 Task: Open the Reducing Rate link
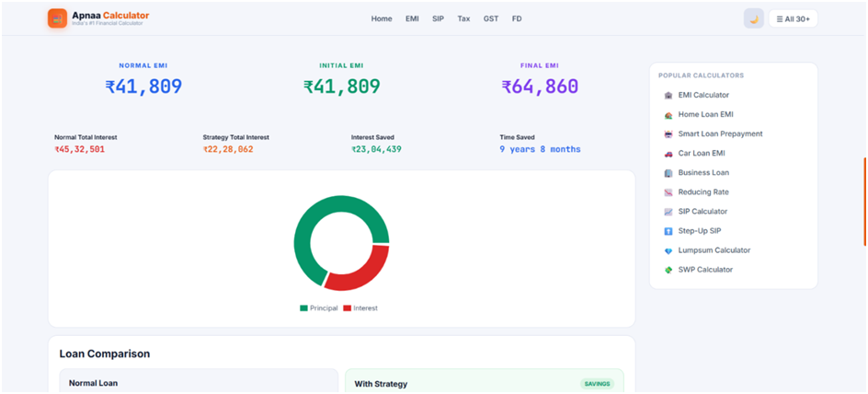(703, 191)
